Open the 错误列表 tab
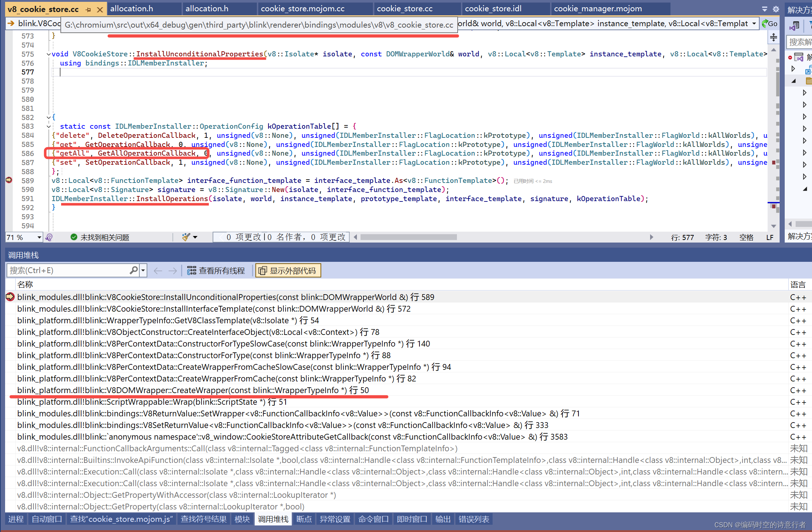This screenshot has width=812, height=532. pyautogui.click(x=474, y=519)
